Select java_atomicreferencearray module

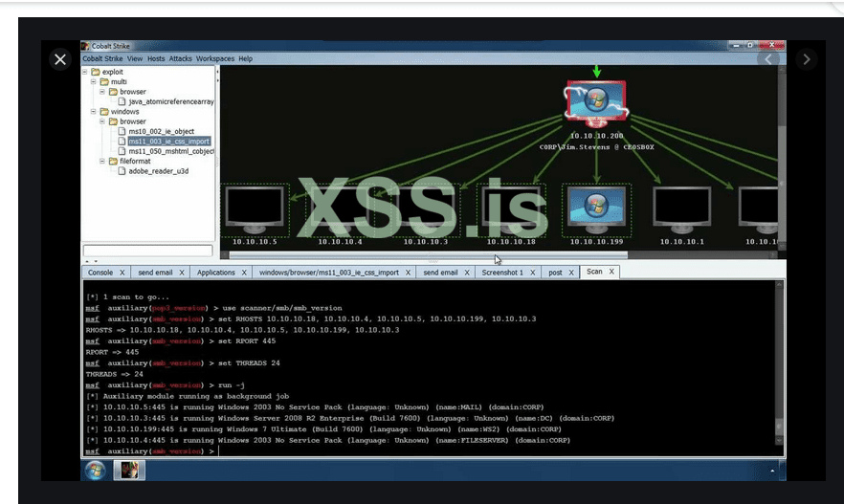point(171,101)
